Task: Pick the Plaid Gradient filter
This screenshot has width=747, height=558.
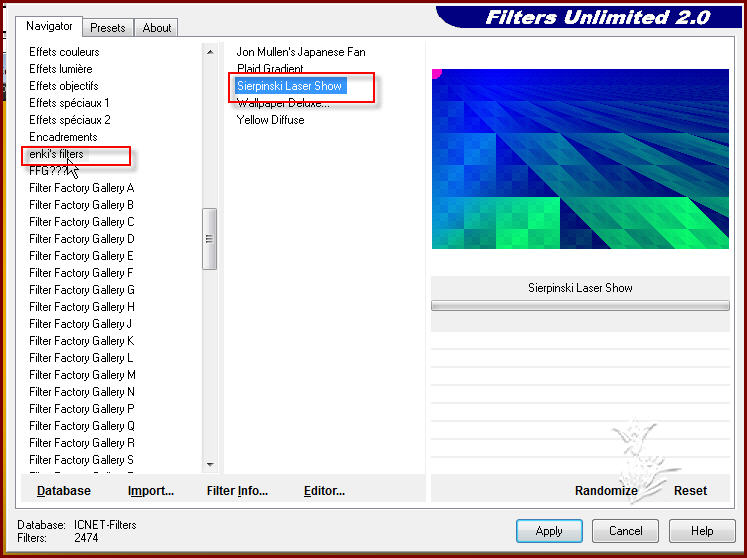Action: tap(270, 69)
